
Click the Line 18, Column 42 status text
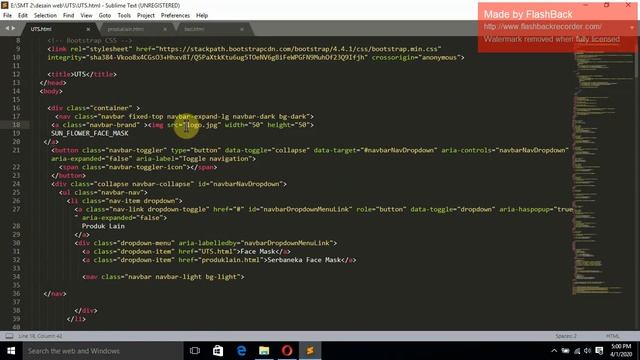tap(40, 336)
